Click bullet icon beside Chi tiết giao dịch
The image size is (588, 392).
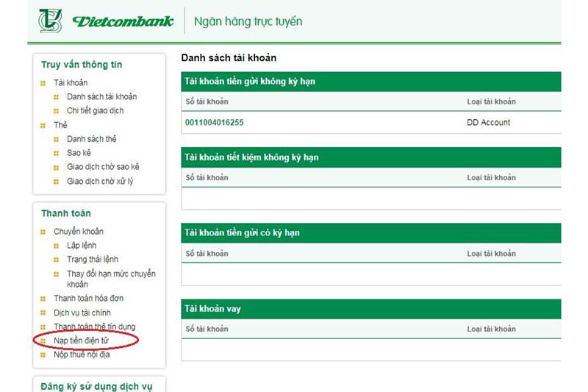click(57, 111)
